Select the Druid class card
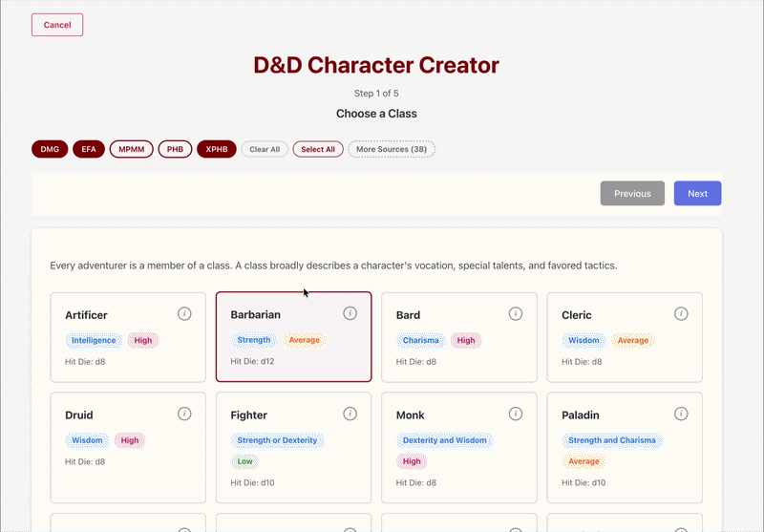764x532 pixels. [128, 448]
